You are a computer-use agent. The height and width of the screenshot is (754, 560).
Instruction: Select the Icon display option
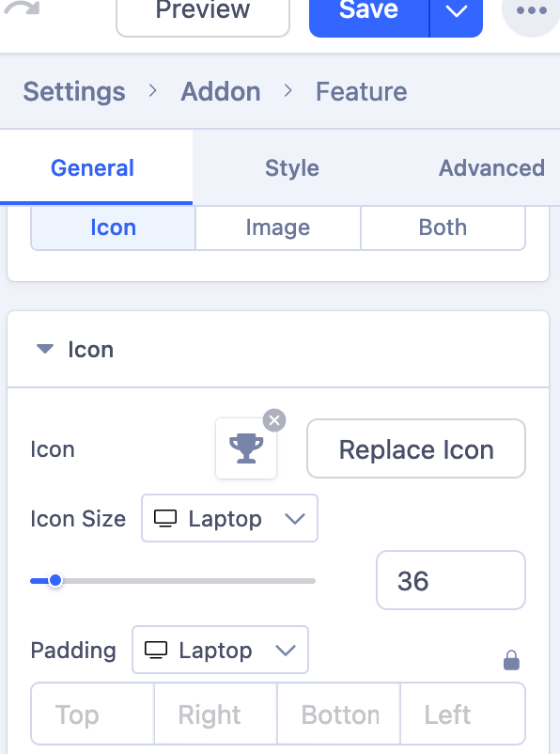pos(113,227)
